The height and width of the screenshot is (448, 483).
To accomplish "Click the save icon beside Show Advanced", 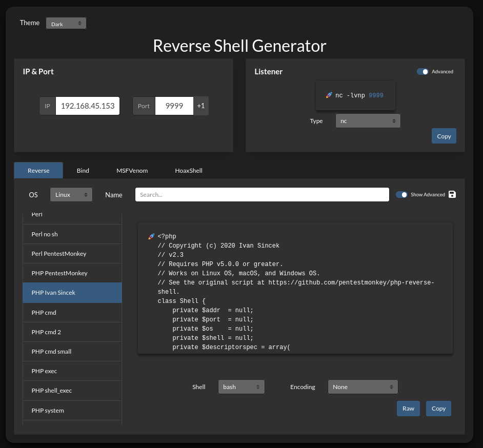I will 452,194.
